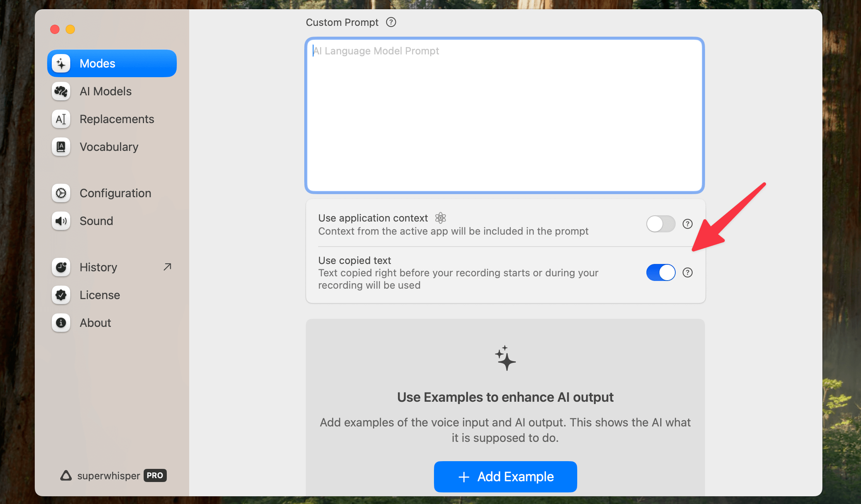The width and height of the screenshot is (861, 504).
Task: Focus the AI Language Model Prompt field
Action: 505,116
